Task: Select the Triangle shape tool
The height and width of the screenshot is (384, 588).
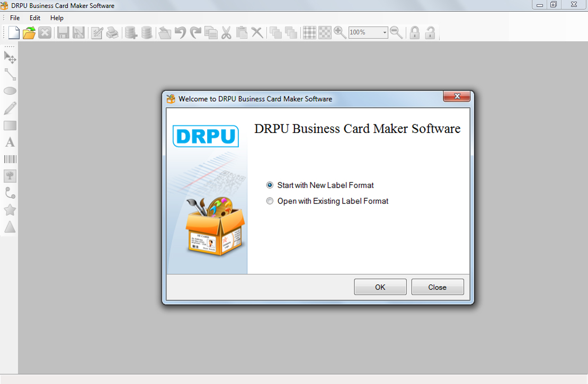Action: (x=10, y=227)
